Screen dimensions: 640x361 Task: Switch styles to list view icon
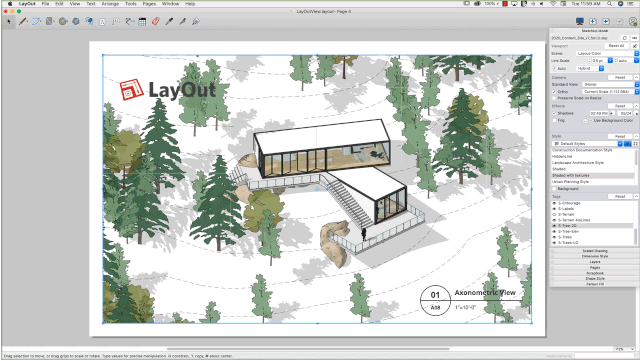click(628, 144)
